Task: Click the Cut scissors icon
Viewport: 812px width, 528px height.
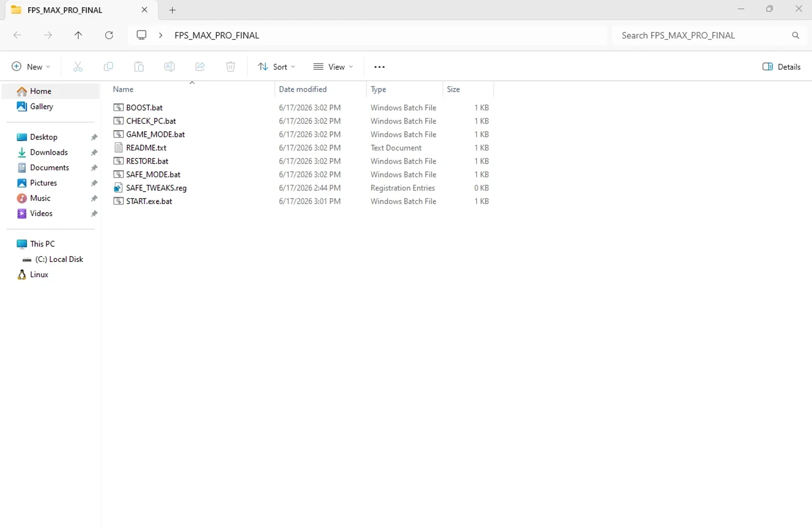Action: pos(78,67)
